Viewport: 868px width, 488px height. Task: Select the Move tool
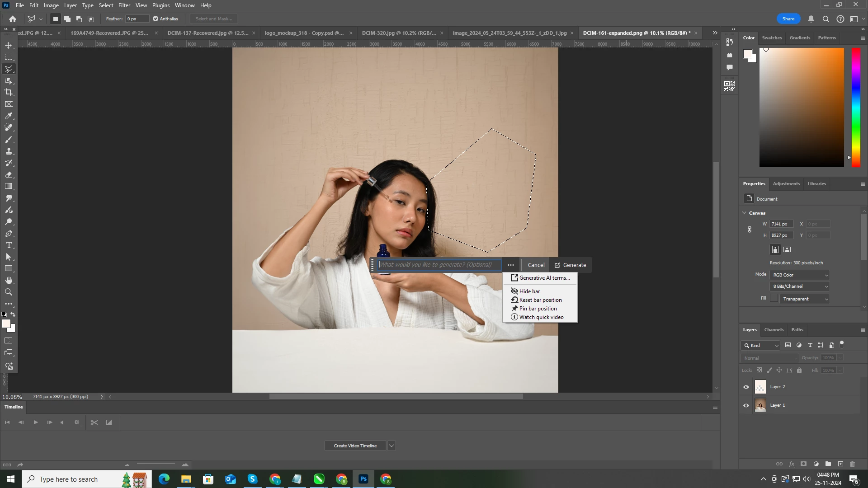(x=9, y=45)
